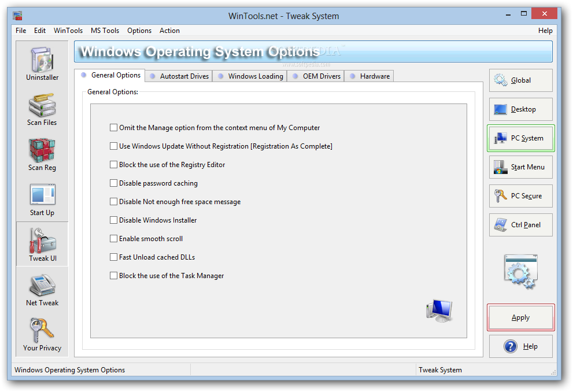Switch to Hardware tab
This screenshot has height=392, width=573.
(x=369, y=76)
